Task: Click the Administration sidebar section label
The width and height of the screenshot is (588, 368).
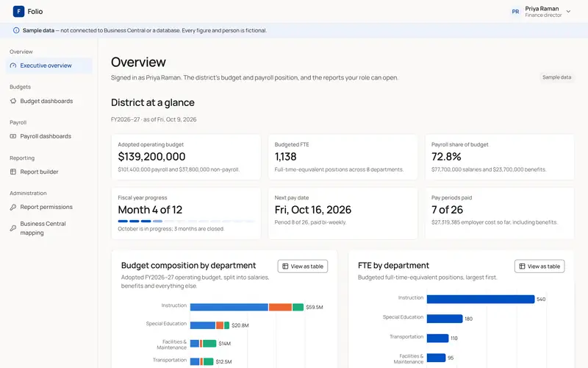Action: pos(28,193)
